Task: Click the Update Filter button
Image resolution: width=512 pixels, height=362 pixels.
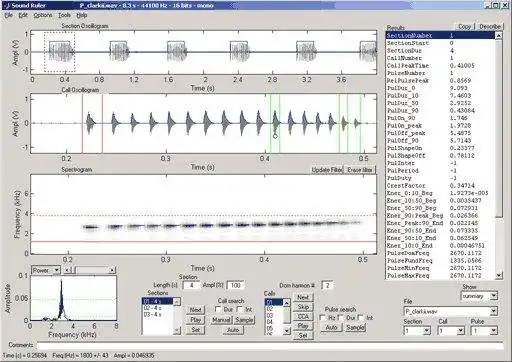Action: coord(327,170)
